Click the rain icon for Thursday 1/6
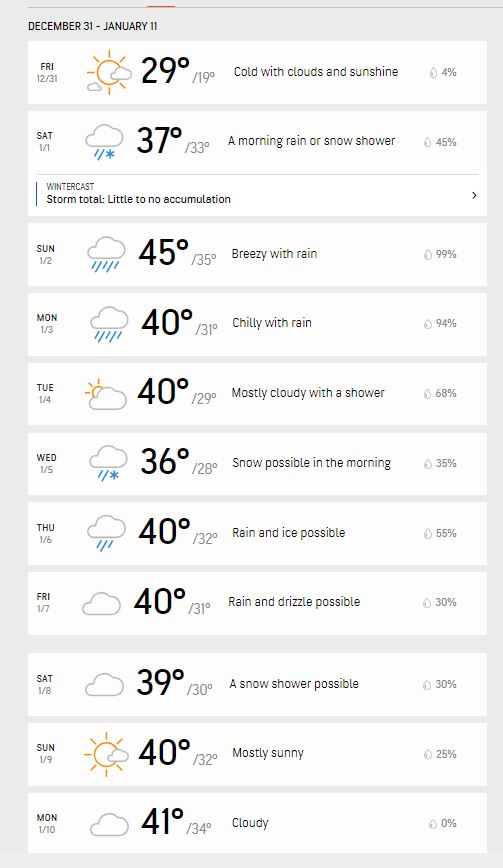This screenshot has height=868, width=503. [x=106, y=533]
